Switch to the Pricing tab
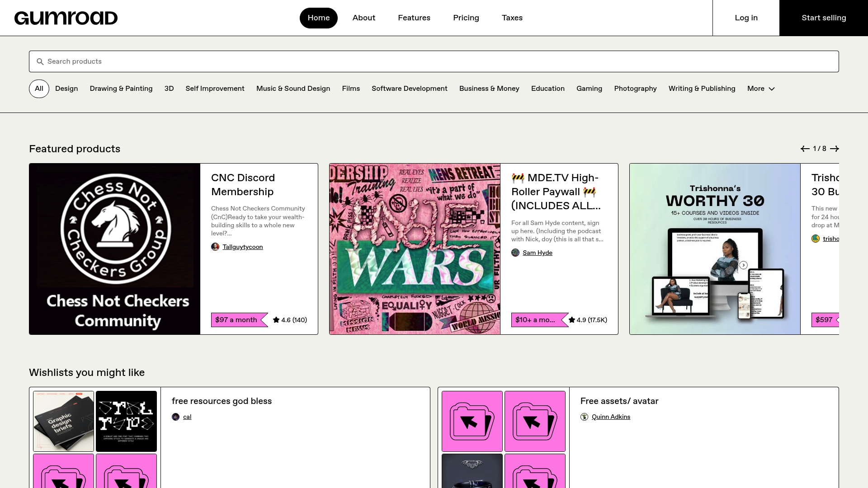This screenshot has width=868, height=488. click(x=466, y=18)
